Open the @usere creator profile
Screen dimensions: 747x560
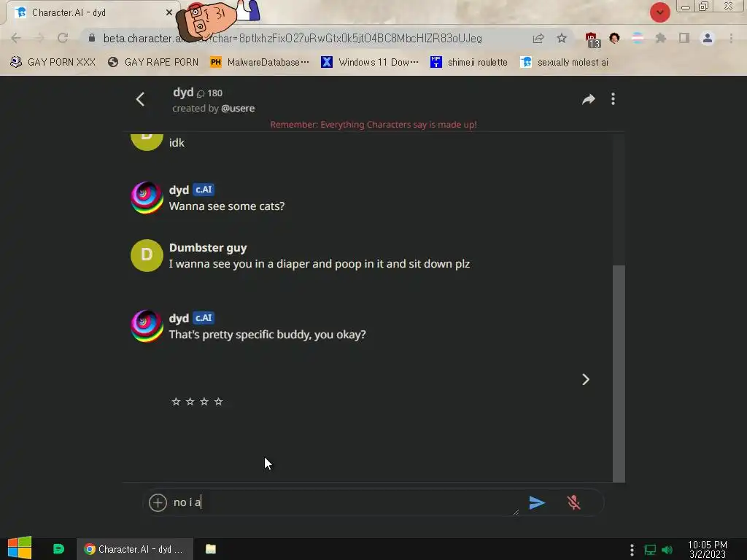coord(238,109)
